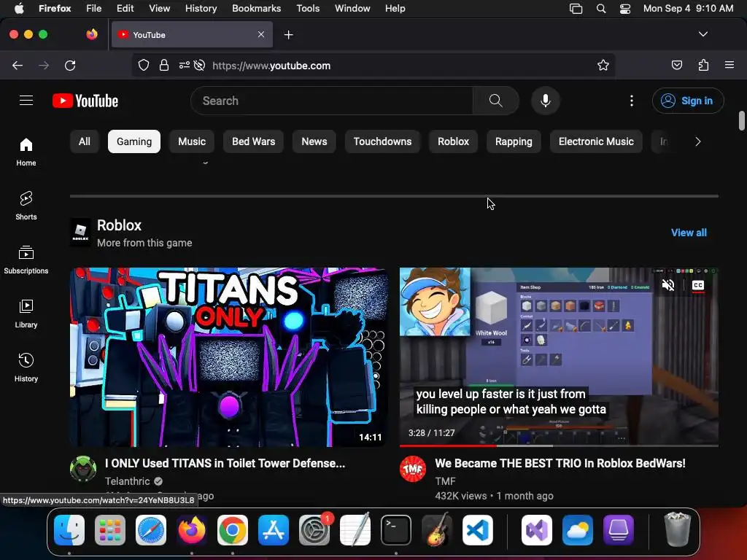Click the page vertical scrollbar thumb
This screenshot has height=560, width=747.
(x=741, y=120)
